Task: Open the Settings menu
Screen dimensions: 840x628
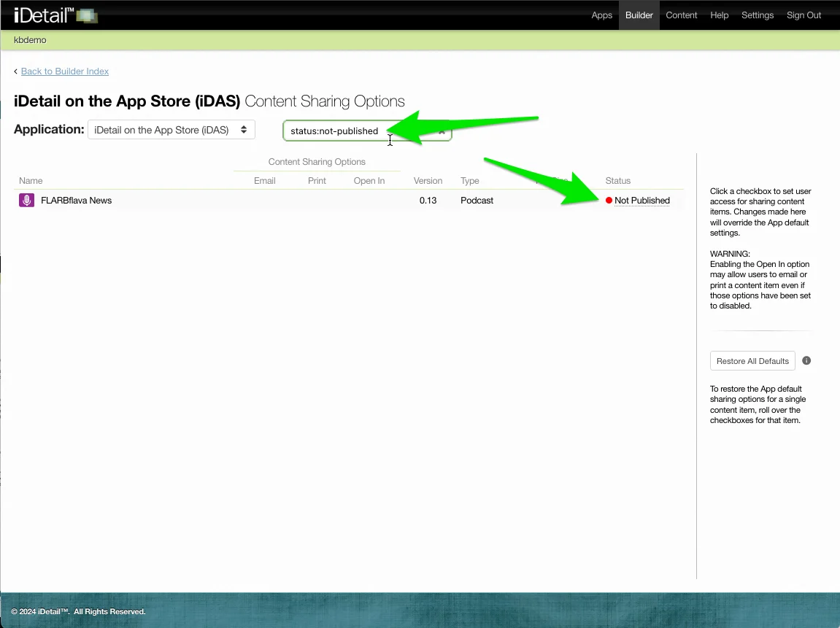Action: tap(758, 15)
